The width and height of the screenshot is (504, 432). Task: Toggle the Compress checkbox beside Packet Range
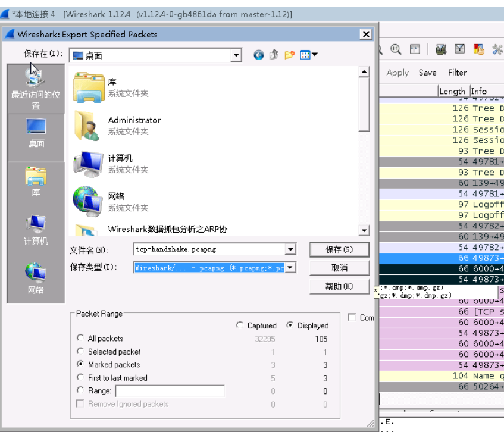tap(352, 317)
